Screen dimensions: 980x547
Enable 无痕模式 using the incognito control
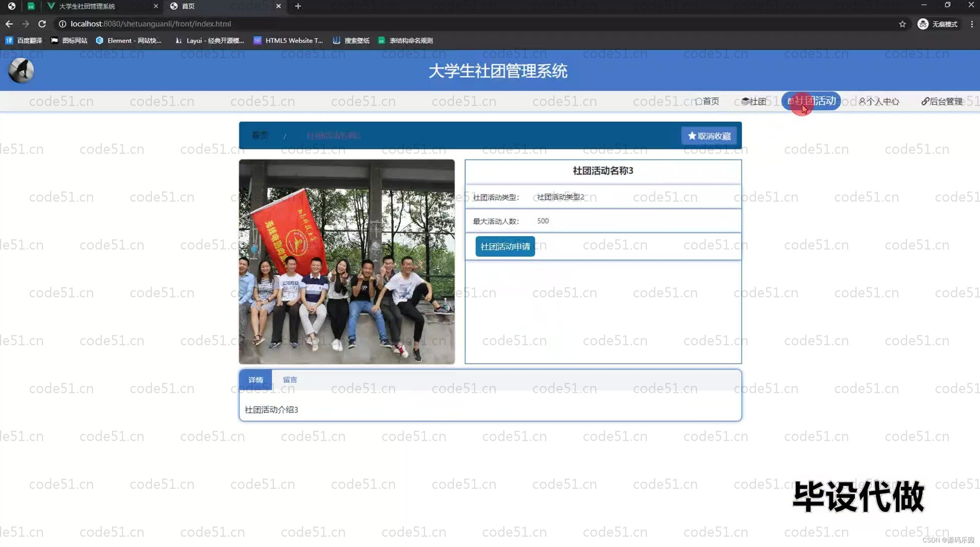tap(939, 24)
